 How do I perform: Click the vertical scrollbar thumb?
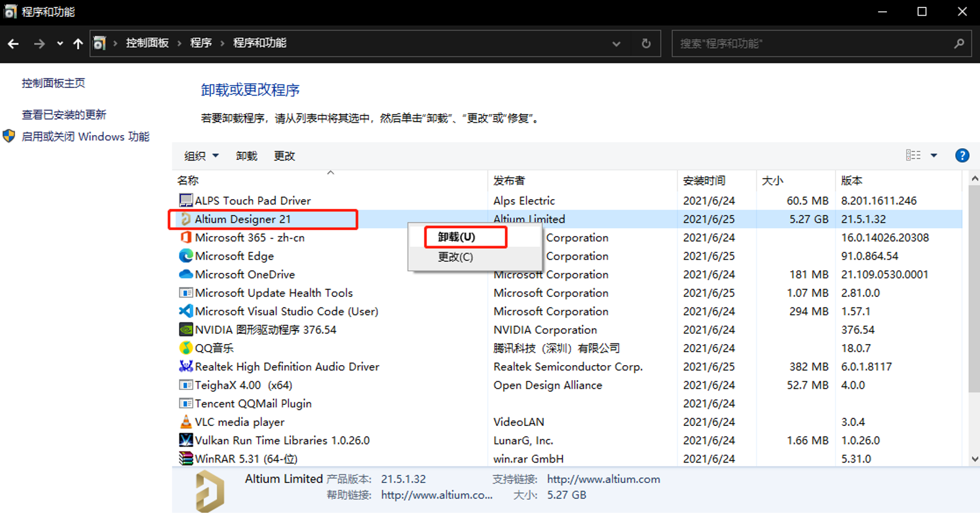(x=974, y=288)
